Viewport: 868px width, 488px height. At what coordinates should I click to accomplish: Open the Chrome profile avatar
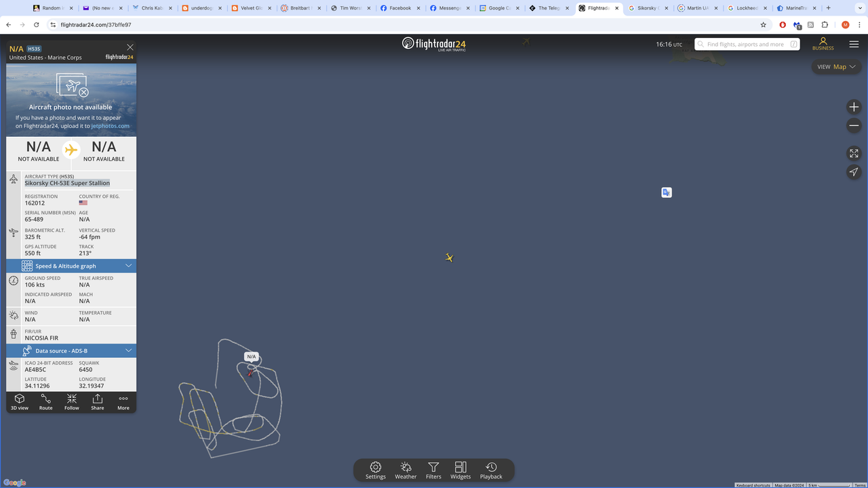pos(845,24)
